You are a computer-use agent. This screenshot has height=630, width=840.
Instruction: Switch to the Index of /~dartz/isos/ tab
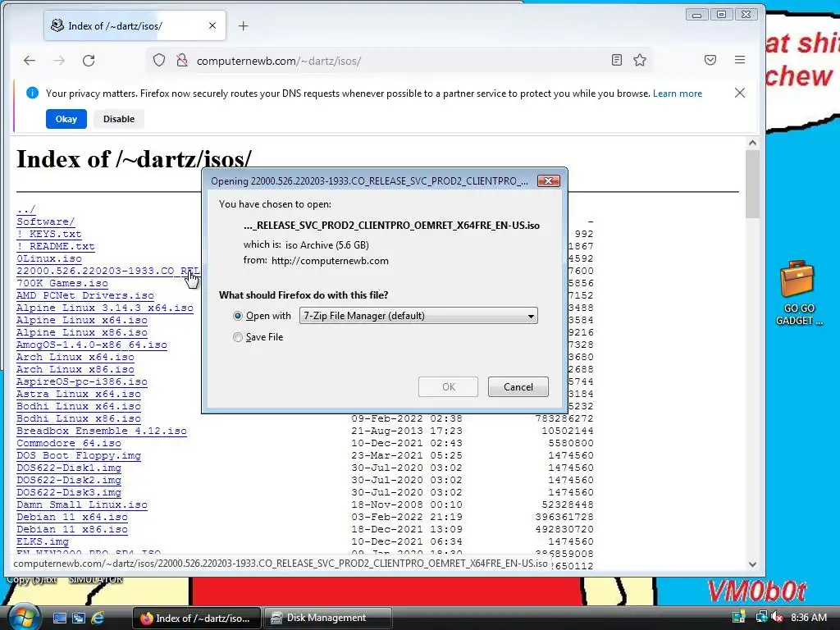tap(134, 25)
